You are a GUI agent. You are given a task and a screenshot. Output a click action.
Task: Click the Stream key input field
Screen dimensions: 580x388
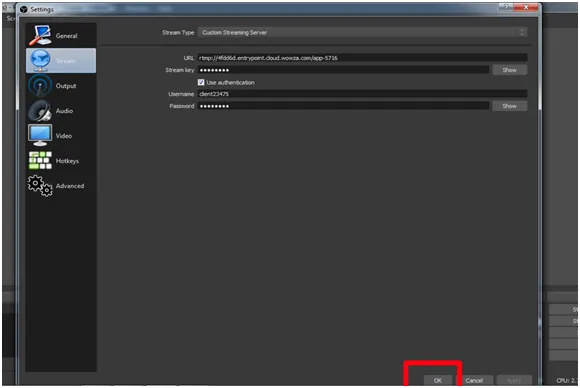point(343,70)
